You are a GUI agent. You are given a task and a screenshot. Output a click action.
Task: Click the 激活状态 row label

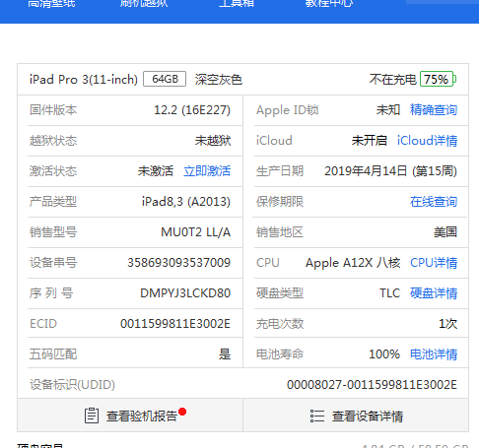click(x=53, y=171)
